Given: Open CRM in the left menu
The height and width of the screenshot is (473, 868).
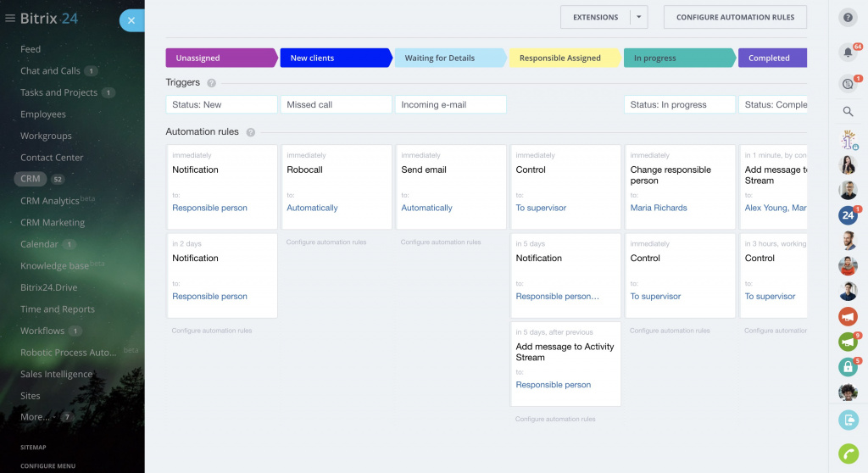Looking at the screenshot, I should (x=31, y=179).
